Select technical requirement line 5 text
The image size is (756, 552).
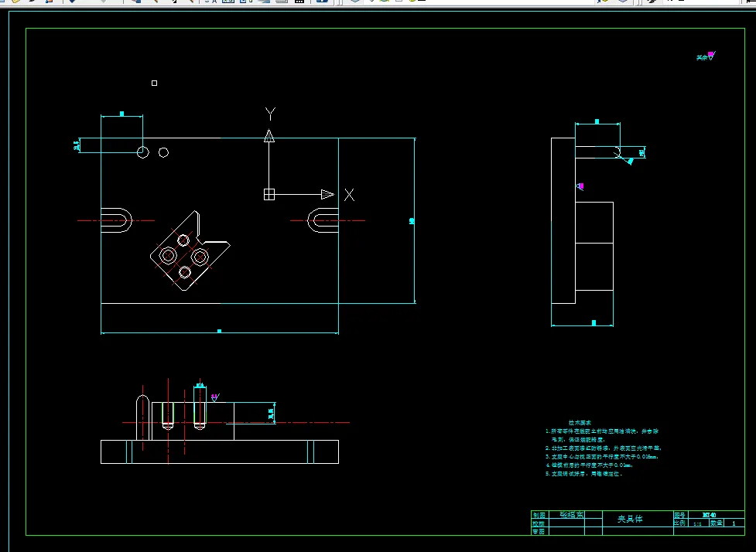click(x=584, y=474)
